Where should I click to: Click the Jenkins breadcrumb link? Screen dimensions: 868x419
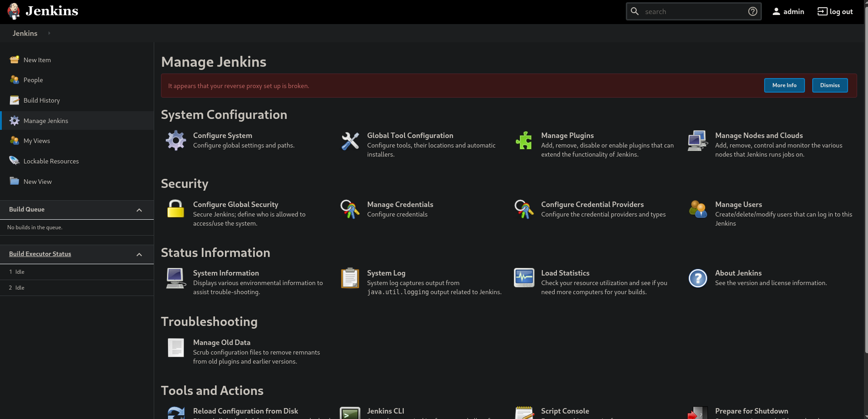click(x=25, y=33)
